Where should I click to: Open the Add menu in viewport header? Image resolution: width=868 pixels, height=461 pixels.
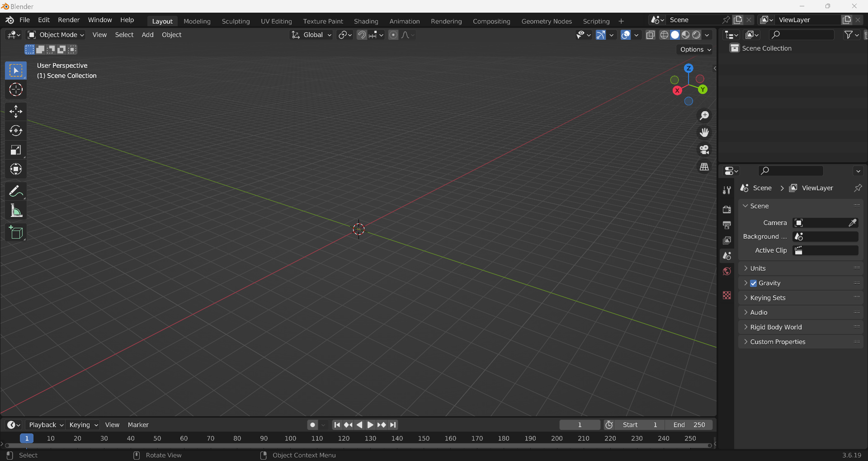tap(147, 35)
